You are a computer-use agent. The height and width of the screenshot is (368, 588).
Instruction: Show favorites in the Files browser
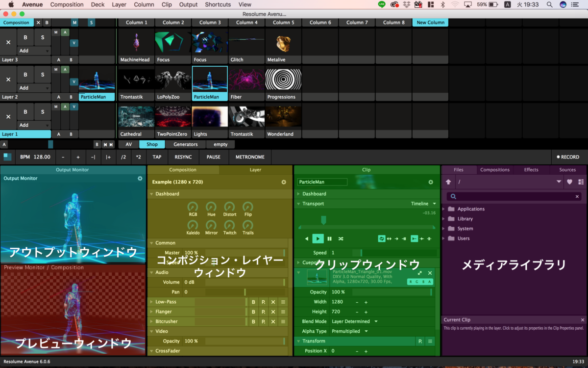(x=569, y=182)
